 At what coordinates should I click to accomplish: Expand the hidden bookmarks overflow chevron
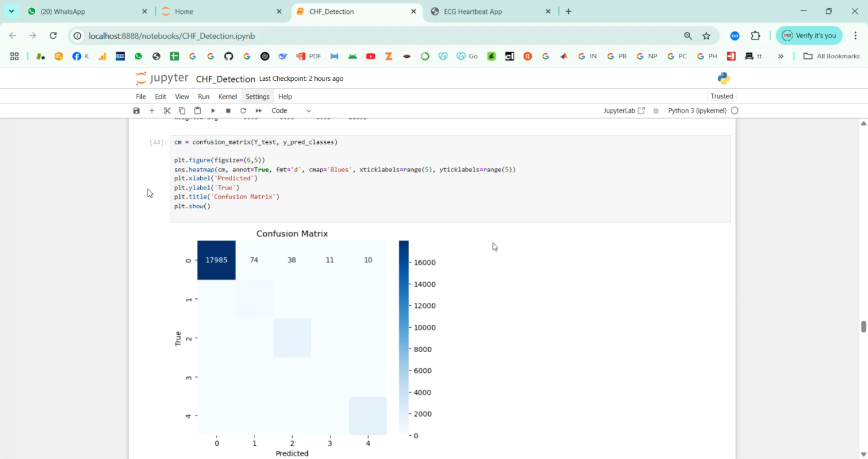tap(781, 56)
